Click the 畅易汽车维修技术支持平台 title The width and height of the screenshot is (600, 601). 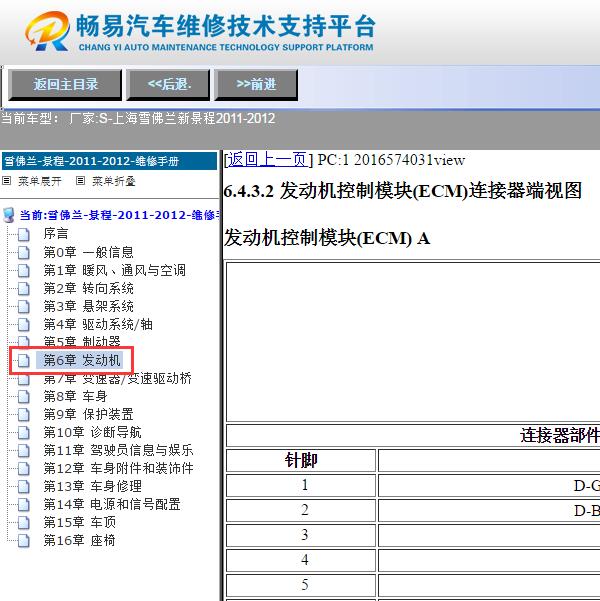click(x=225, y=26)
